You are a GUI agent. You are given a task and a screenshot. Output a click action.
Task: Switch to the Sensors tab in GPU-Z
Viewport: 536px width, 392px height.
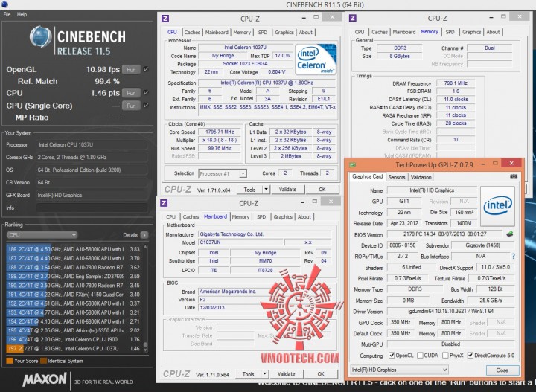click(397, 177)
